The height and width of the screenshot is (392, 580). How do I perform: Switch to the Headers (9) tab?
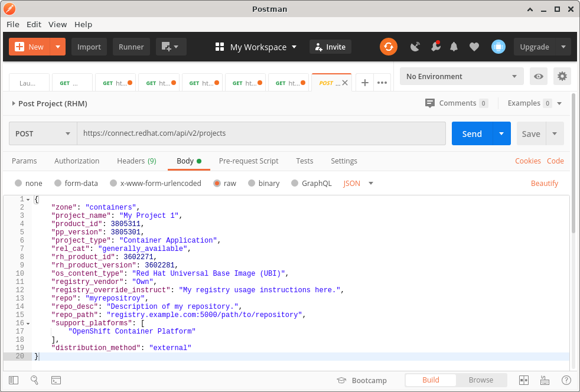[136, 161]
